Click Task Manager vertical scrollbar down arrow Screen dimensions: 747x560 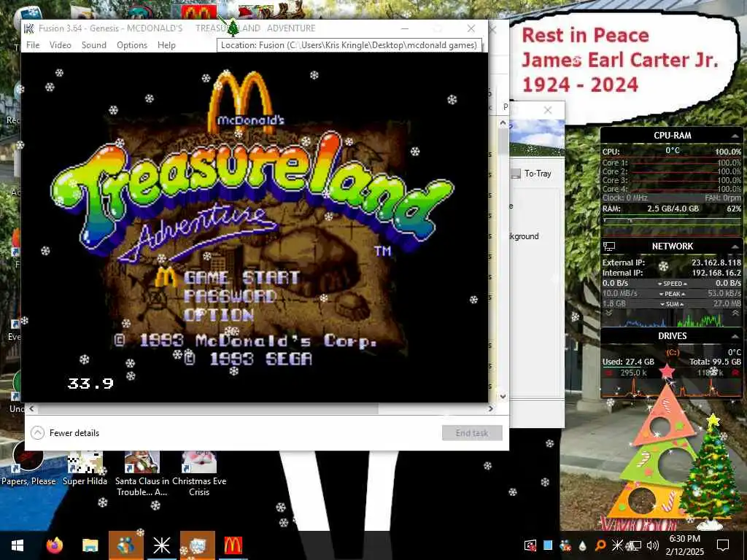coord(503,396)
